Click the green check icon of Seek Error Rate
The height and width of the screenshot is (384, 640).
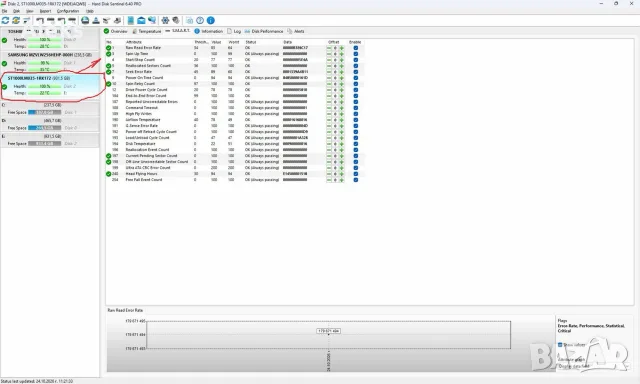109,72
